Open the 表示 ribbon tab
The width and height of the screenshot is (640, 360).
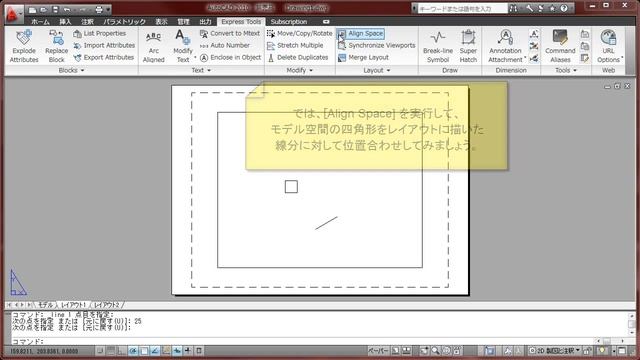click(x=162, y=22)
